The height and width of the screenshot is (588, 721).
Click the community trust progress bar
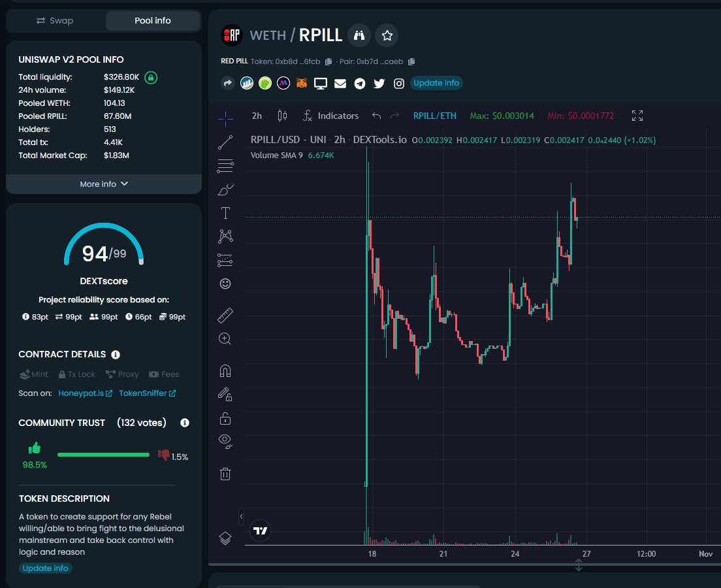pos(103,455)
